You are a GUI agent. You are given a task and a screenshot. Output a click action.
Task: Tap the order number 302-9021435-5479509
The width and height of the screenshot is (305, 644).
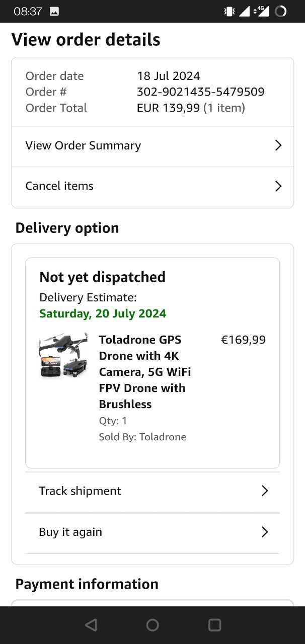point(200,92)
